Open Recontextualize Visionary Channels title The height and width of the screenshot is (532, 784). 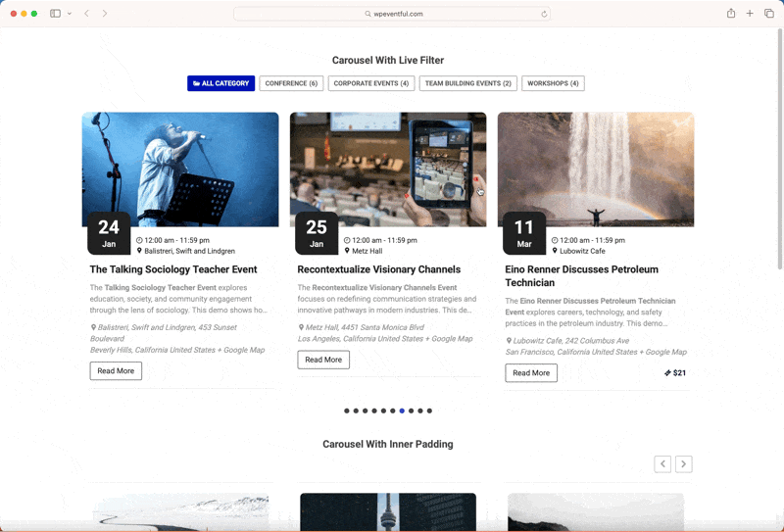coord(379,269)
